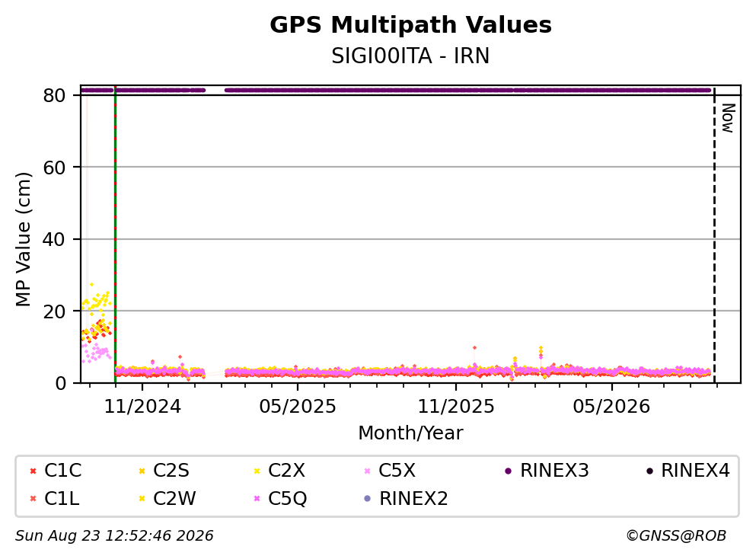Click the 05/2026 x-axis label

[611, 407]
